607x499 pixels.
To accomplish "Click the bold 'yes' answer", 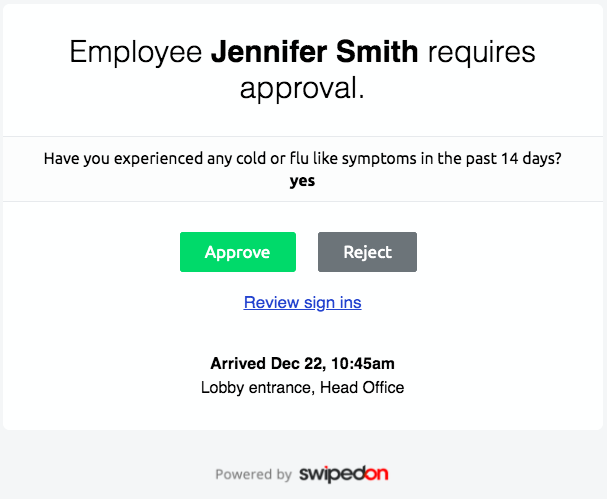I will (x=302, y=181).
